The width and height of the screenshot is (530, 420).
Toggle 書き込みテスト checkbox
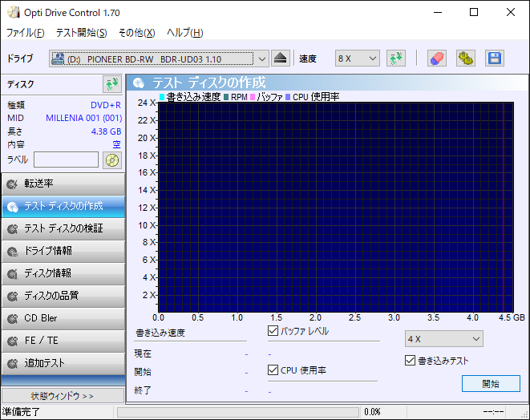click(x=410, y=361)
